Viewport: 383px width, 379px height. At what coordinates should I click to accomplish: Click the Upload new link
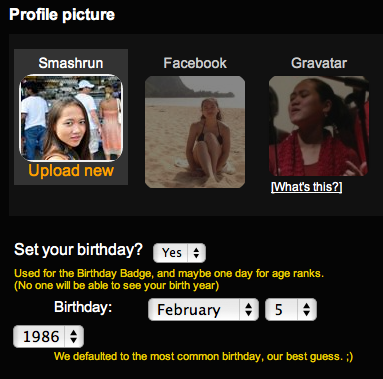tap(71, 171)
